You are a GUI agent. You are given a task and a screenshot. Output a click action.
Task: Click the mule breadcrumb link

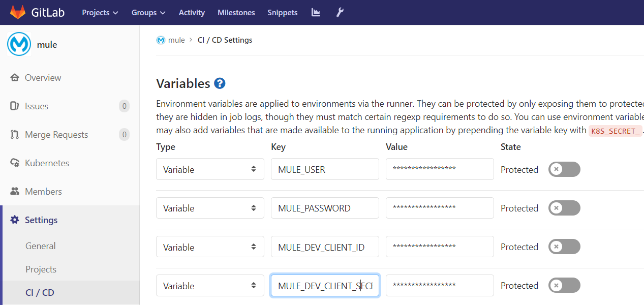point(176,40)
